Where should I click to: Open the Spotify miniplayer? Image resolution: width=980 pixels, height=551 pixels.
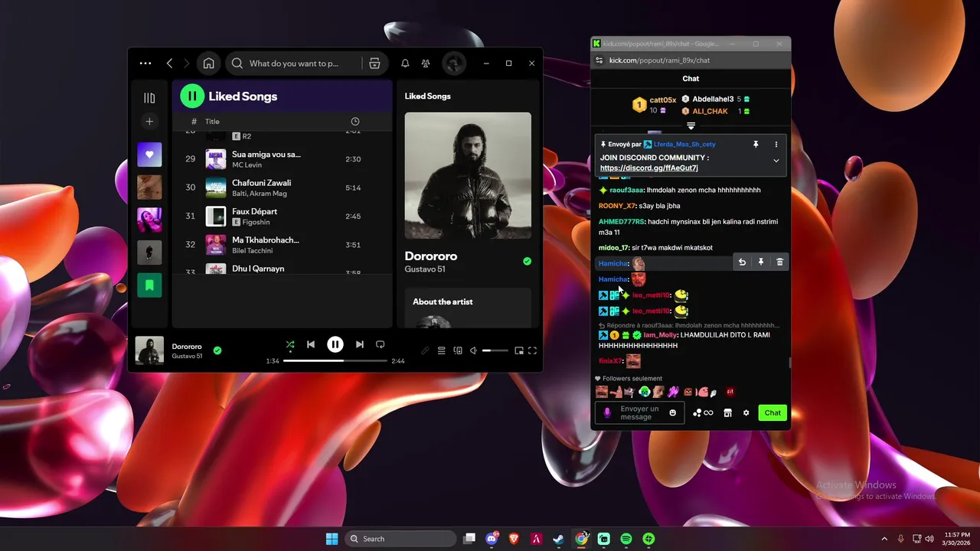point(518,350)
